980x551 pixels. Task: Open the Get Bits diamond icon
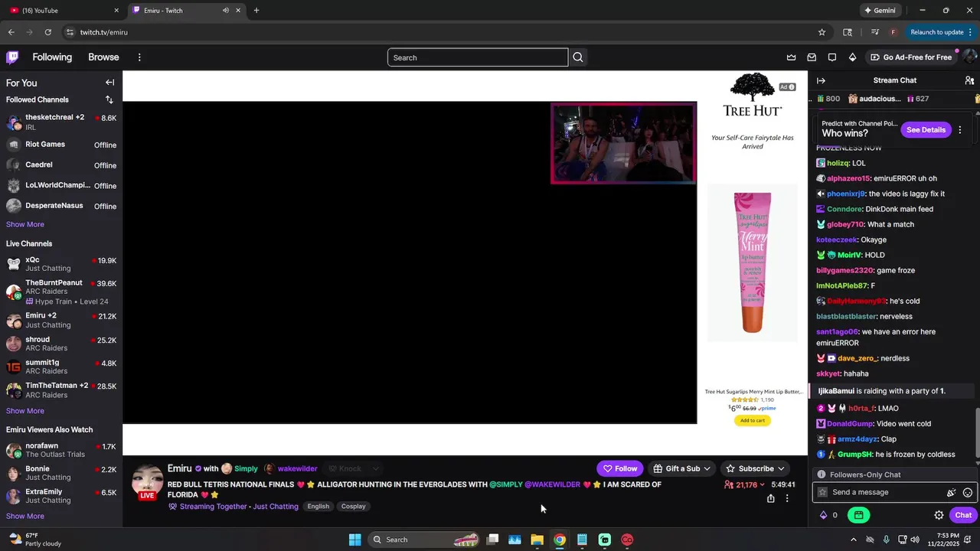tap(852, 57)
